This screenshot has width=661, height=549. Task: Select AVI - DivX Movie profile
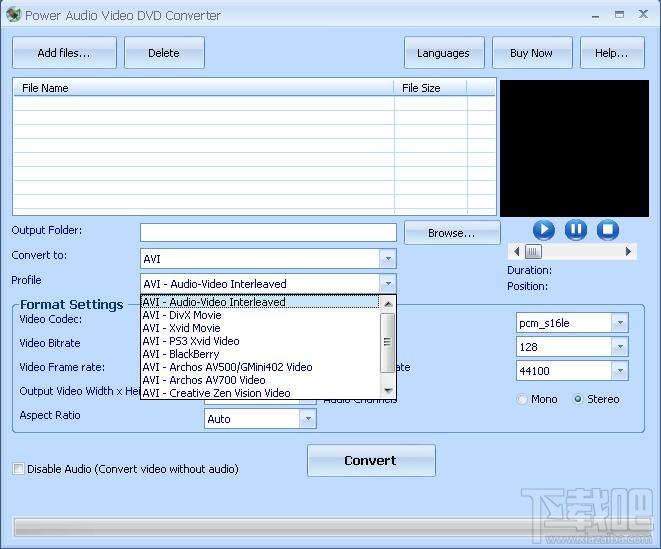[x=260, y=315]
